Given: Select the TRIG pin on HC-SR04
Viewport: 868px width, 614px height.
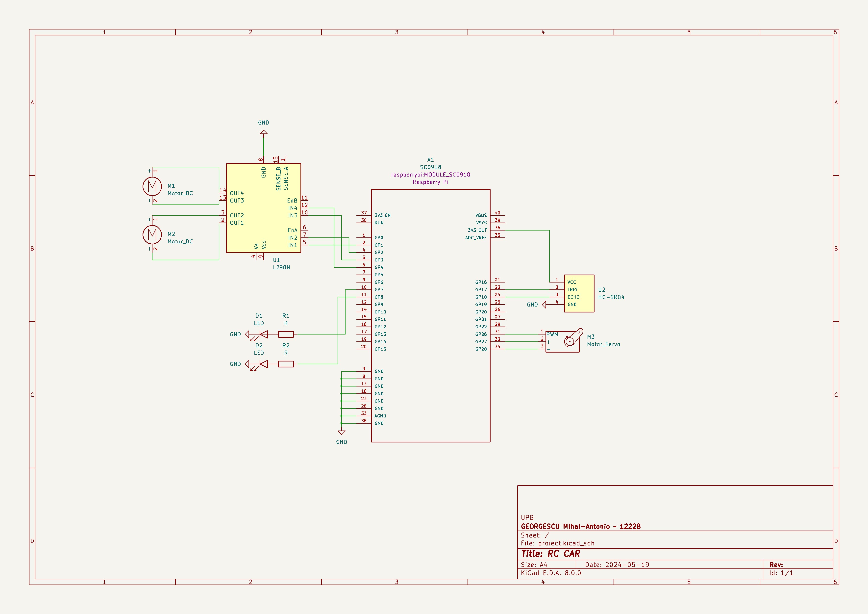Looking at the screenshot, I should click(x=572, y=290).
